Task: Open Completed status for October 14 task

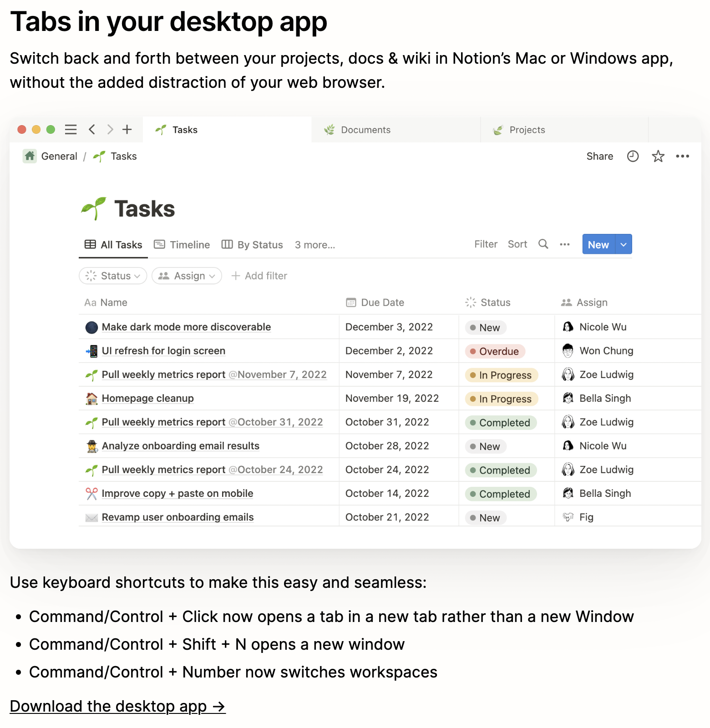Action: tap(501, 494)
